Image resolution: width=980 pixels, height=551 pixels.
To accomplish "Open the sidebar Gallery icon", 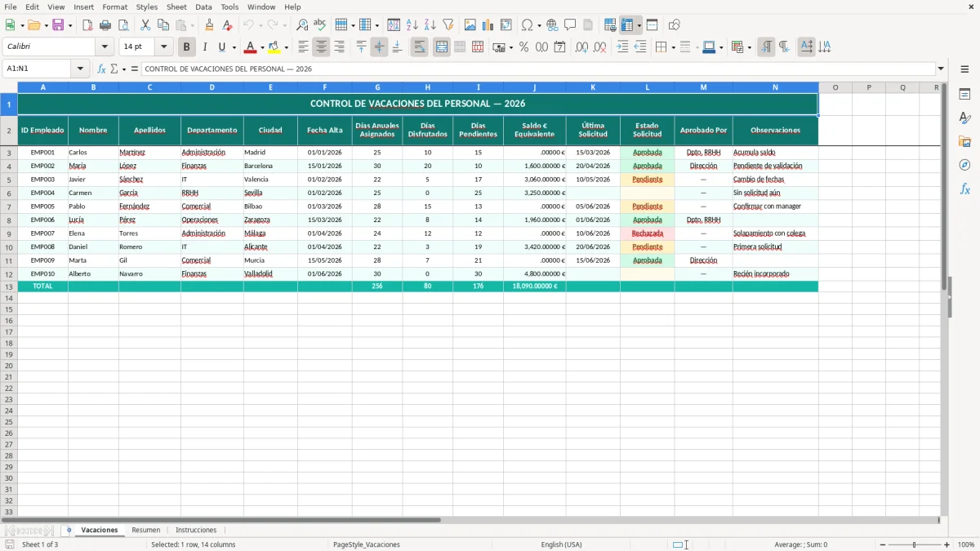I will pos(964,142).
